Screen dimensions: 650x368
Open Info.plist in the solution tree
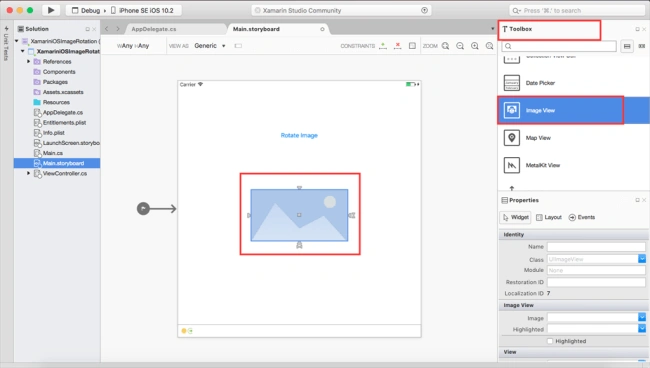coord(53,133)
